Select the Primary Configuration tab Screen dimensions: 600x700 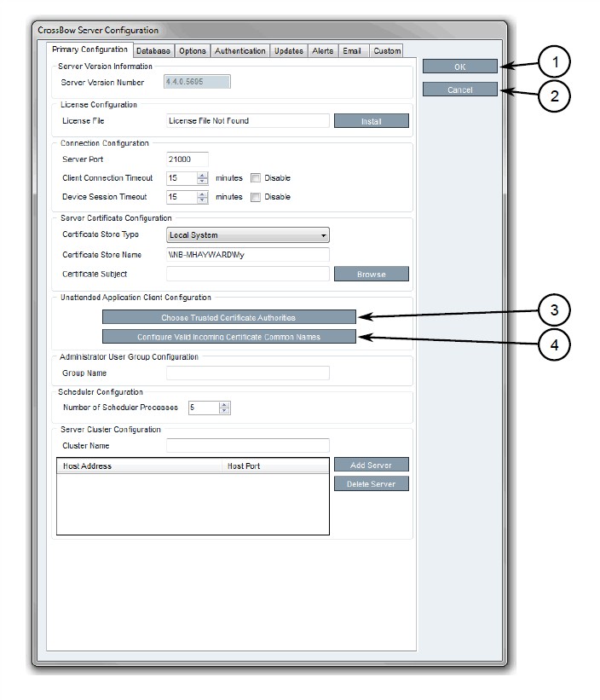(x=89, y=49)
